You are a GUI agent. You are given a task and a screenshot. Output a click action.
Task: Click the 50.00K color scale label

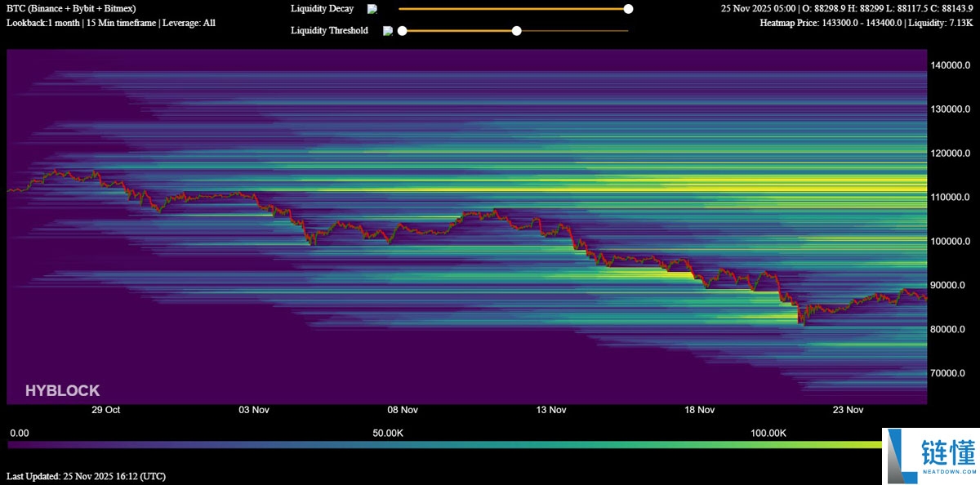click(x=390, y=433)
